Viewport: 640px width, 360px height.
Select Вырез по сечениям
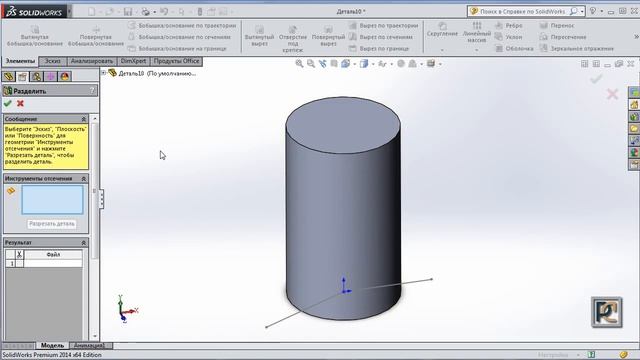(x=381, y=37)
